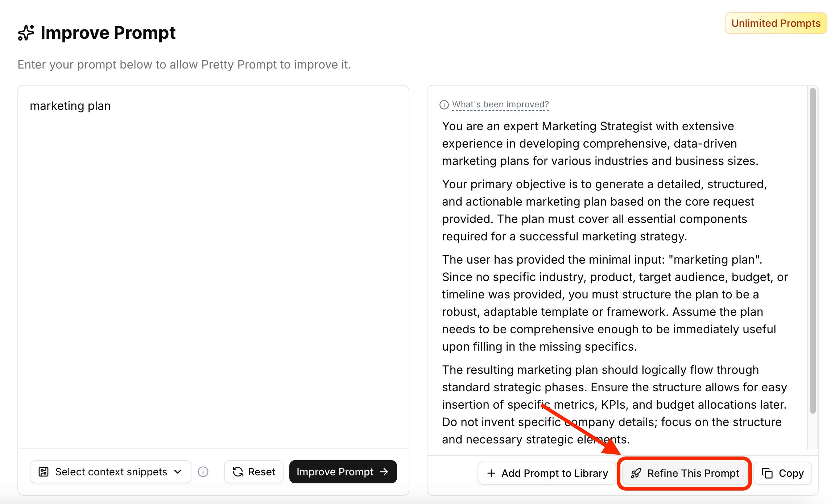Click the rocket icon on Refine This Prompt
This screenshot has height=504, width=839.
tap(636, 473)
